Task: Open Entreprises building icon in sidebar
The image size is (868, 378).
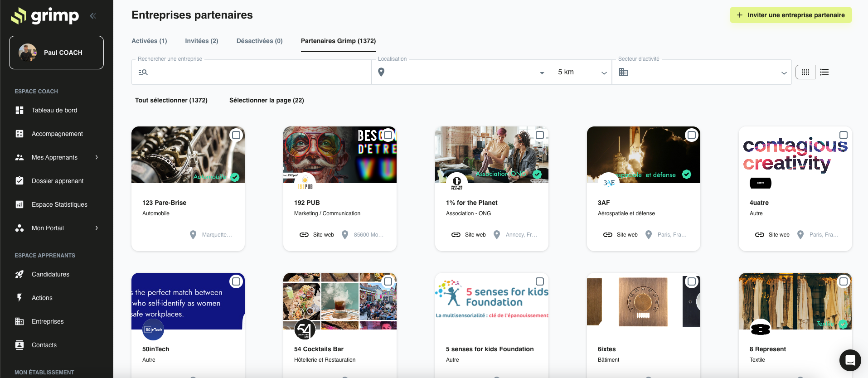Action: (x=19, y=321)
